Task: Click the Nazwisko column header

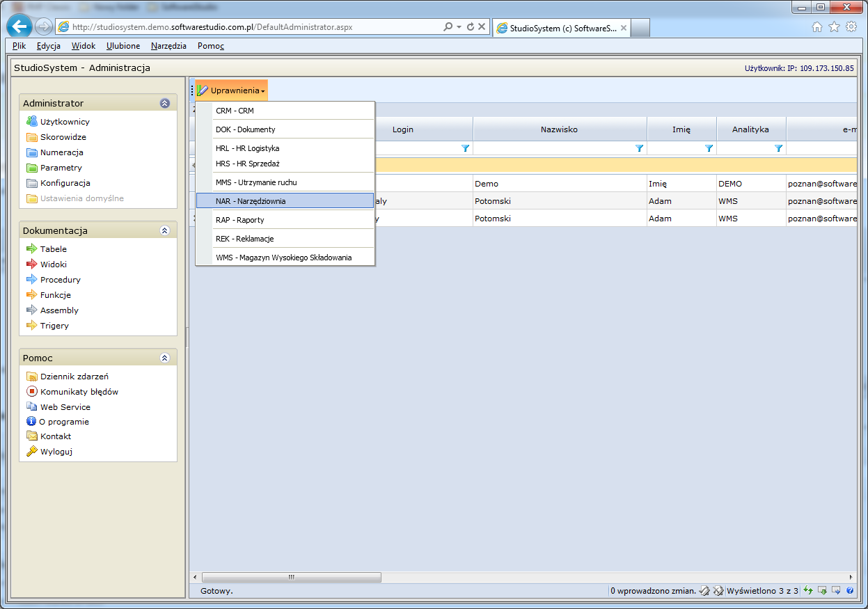Action: [560, 129]
